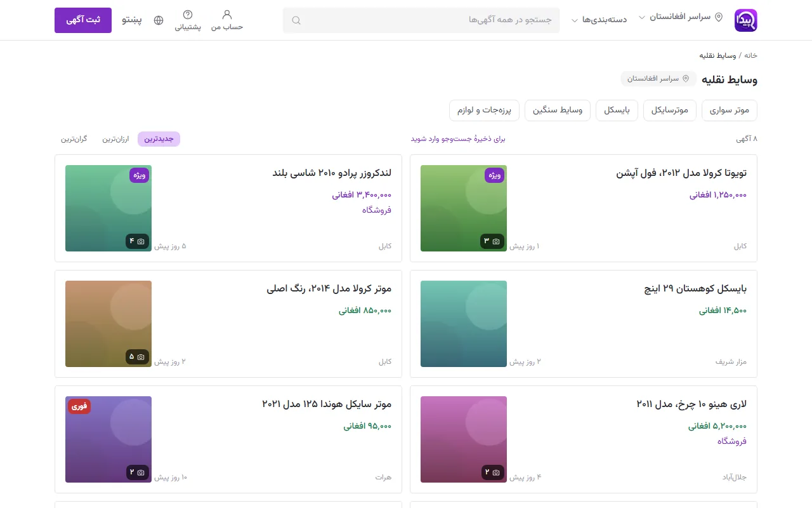
Task: Open the Toyota Corolla 2012 listing thumbnail
Action: tap(464, 208)
